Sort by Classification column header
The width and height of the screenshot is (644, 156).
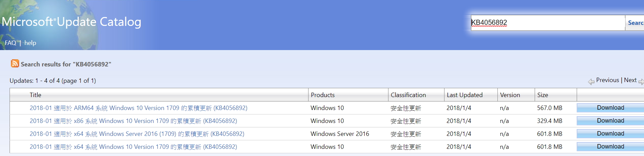408,95
